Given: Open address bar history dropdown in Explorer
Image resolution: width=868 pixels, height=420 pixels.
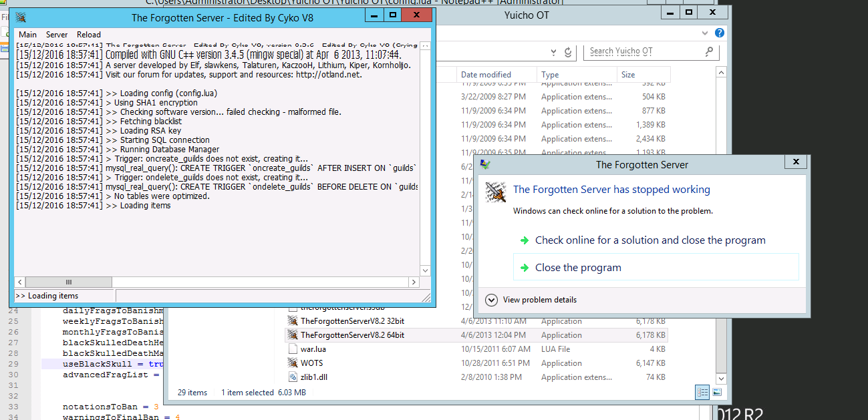Looking at the screenshot, I should point(554,52).
